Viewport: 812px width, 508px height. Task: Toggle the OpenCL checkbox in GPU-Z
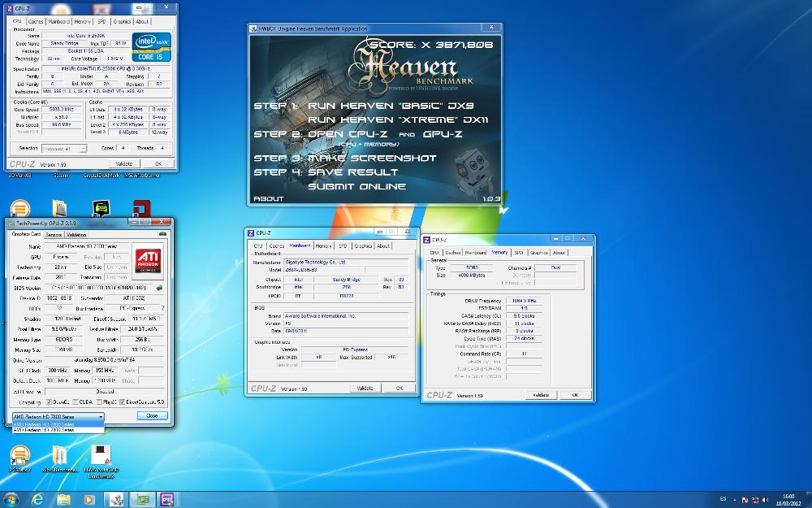[49, 402]
